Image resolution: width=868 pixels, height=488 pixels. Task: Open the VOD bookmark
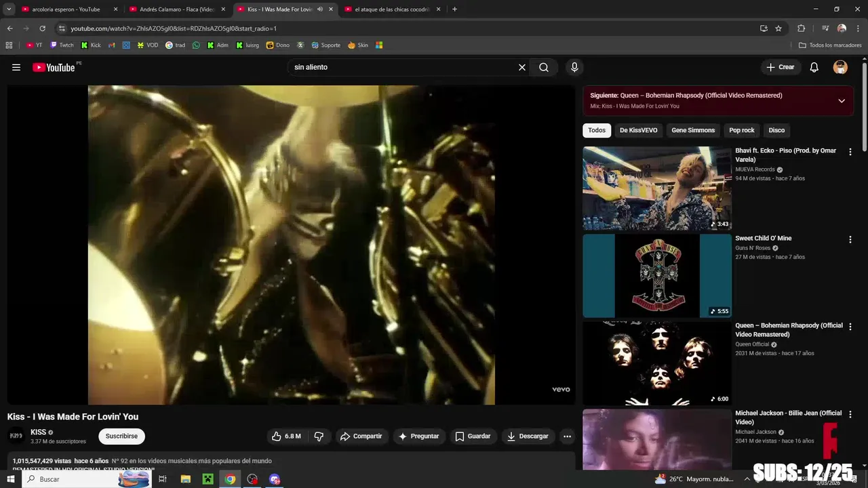[148, 45]
